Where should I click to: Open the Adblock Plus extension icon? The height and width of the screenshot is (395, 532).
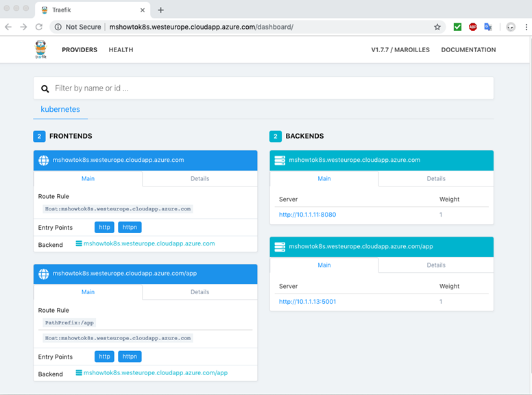[x=472, y=27]
